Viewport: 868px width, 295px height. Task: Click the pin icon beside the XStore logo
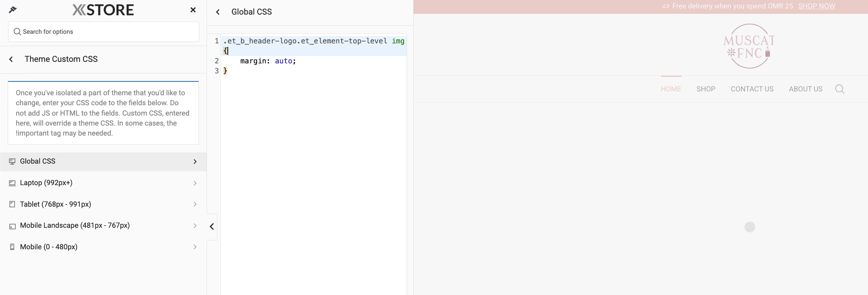(13, 10)
